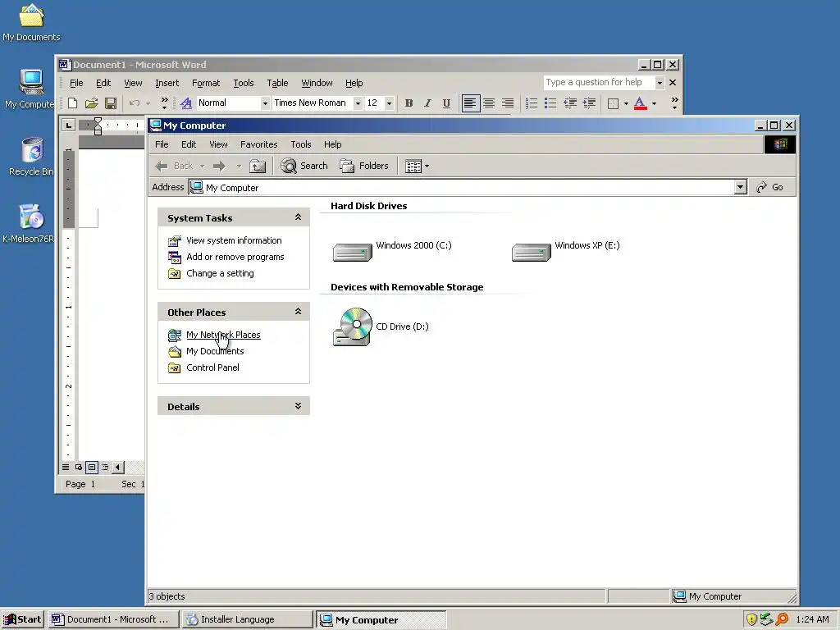Click the Undo arrow in Word toolbar
This screenshot has width=840, height=630.
coord(135,103)
